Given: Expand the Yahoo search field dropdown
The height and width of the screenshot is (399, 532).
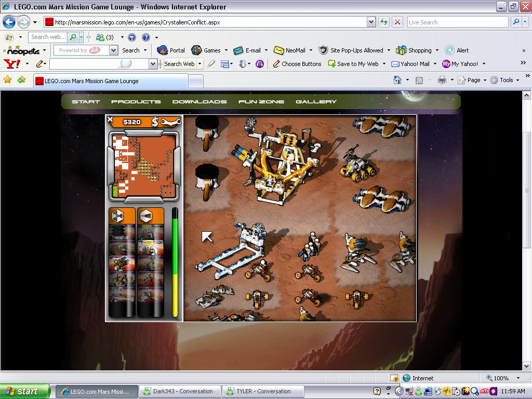Looking at the screenshot, I should (153, 64).
